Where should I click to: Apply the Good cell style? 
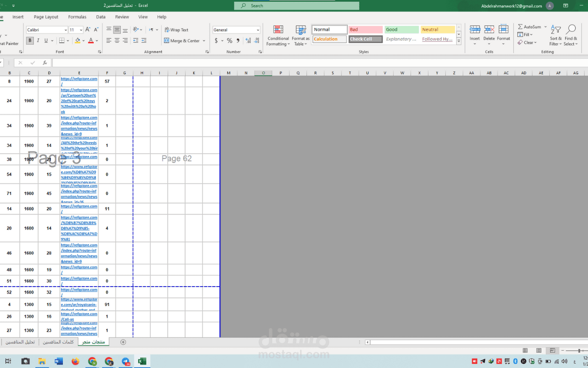(x=401, y=29)
